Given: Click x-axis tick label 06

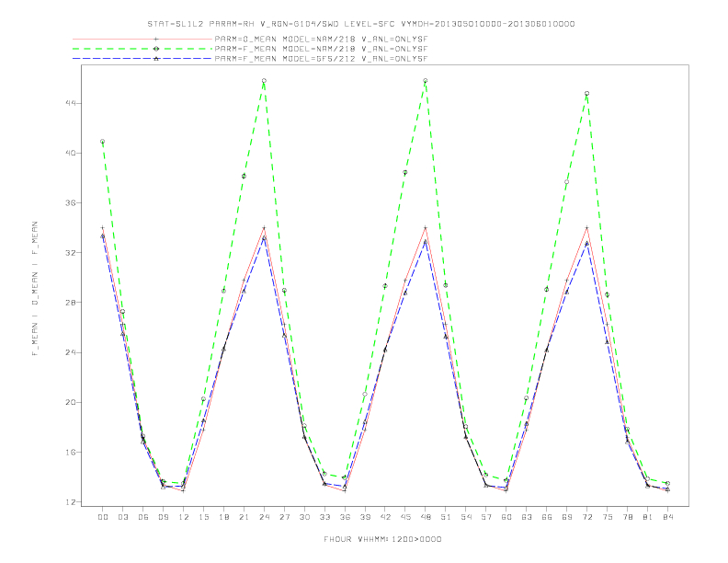Looking at the screenshot, I should pos(143,517).
